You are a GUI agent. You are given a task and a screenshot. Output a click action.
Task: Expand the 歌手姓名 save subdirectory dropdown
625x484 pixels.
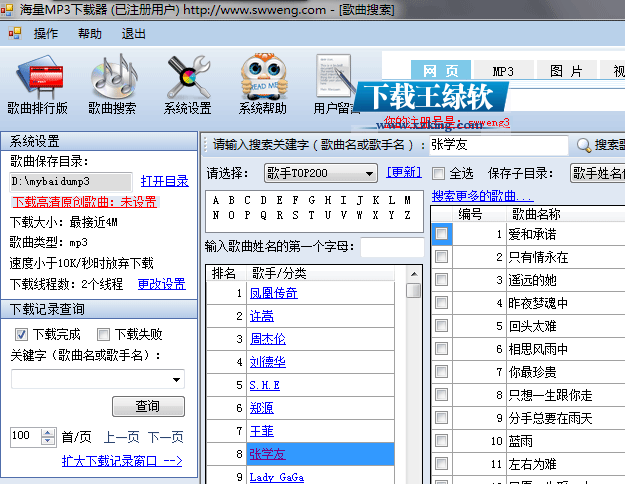click(x=597, y=173)
